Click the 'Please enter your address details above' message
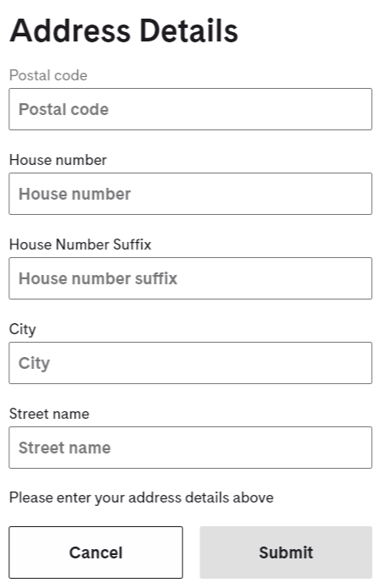 pyautogui.click(x=141, y=498)
